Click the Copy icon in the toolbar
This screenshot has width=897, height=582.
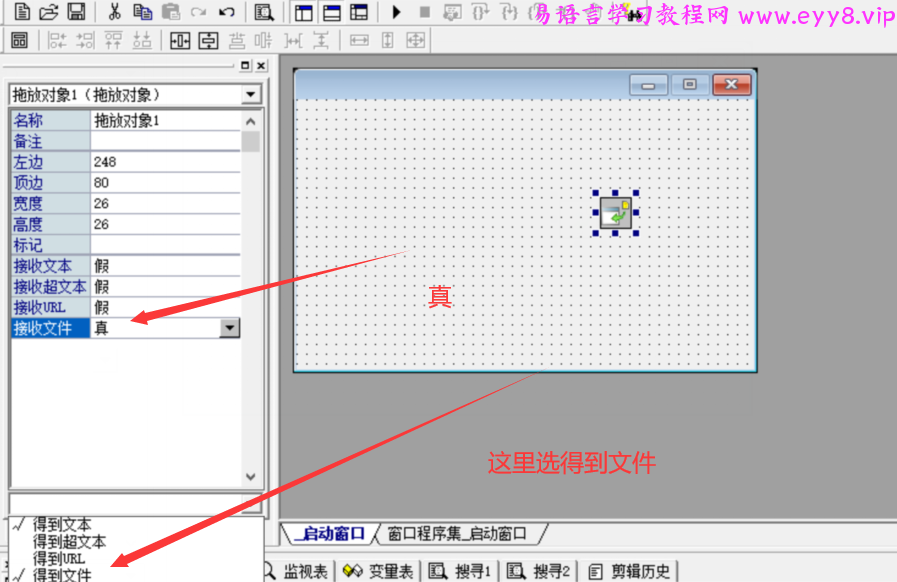(143, 13)
